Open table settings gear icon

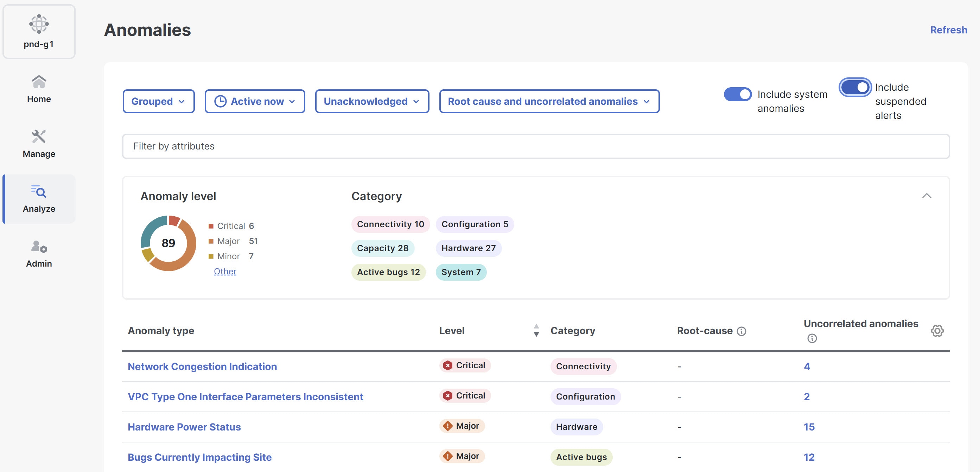tap(937, 331)
